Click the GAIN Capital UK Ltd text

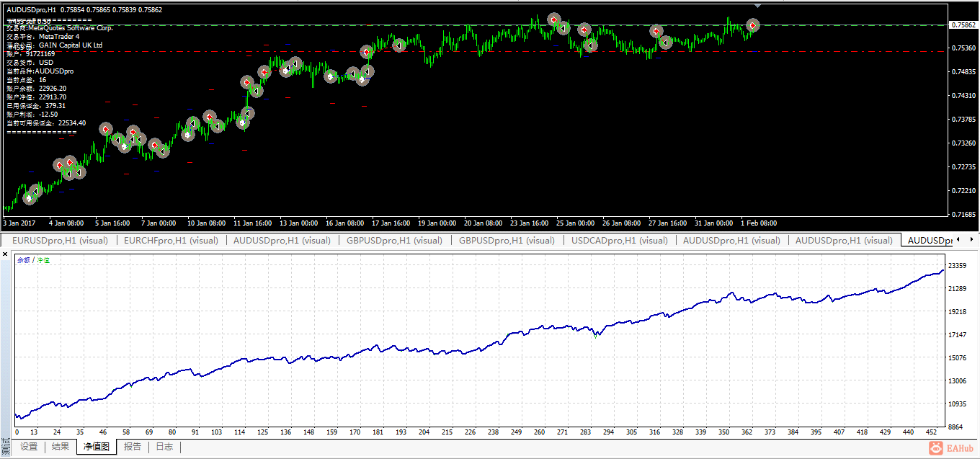[71, 45]
